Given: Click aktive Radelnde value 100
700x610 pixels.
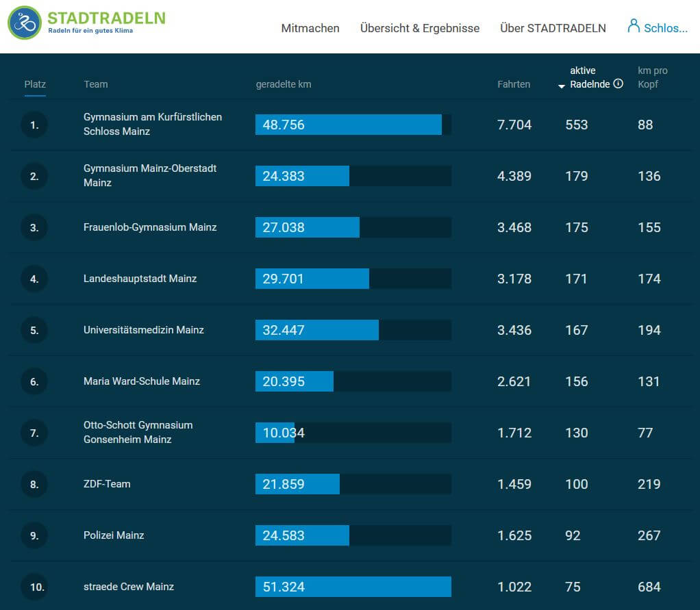Looking at the screenshot, I should [576, 484].
